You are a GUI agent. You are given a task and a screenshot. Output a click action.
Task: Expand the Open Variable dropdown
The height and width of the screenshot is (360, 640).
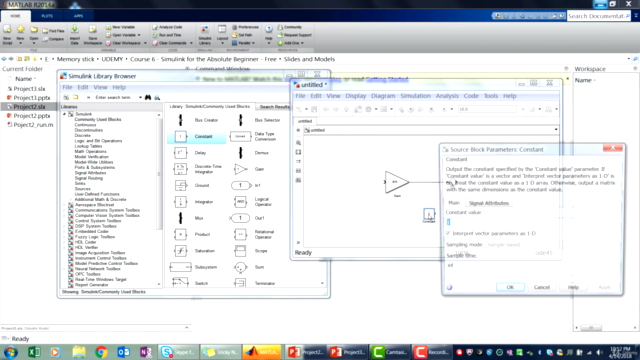coord(139,35)
